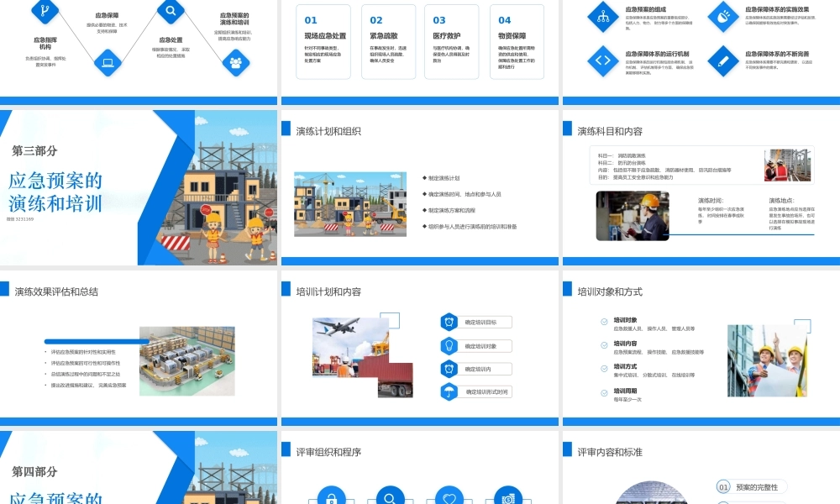Image resolution: width=840 pixels, height=504 pixels.
Task: Click the icon beside 应急保障体系的实施效果
Action: [x=723, y=17]
